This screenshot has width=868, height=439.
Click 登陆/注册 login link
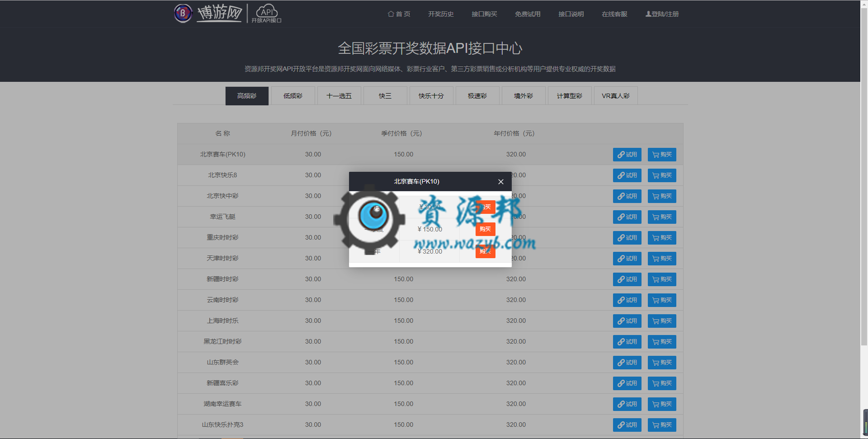pos(662,14)
